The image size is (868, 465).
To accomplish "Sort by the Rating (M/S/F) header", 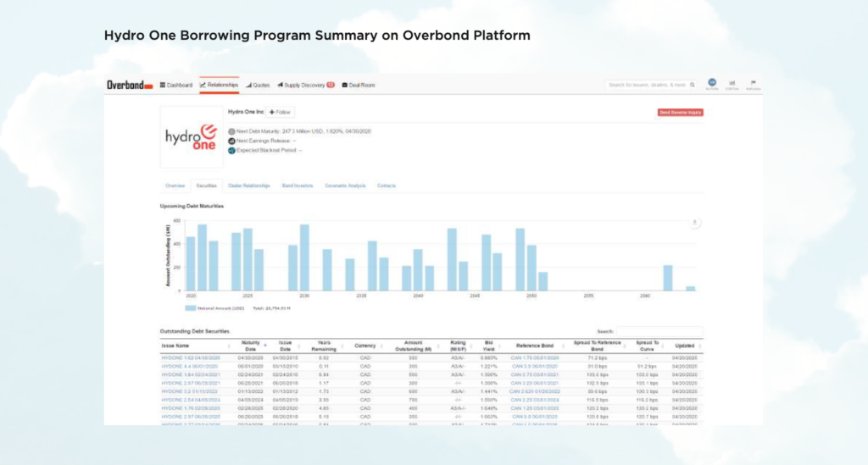I will coord(458,346).
